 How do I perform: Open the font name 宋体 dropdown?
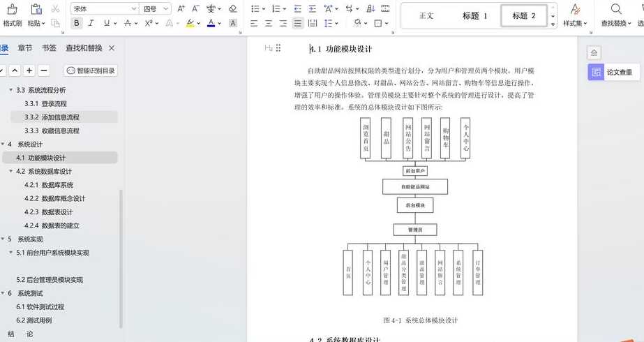pos(134,8)
